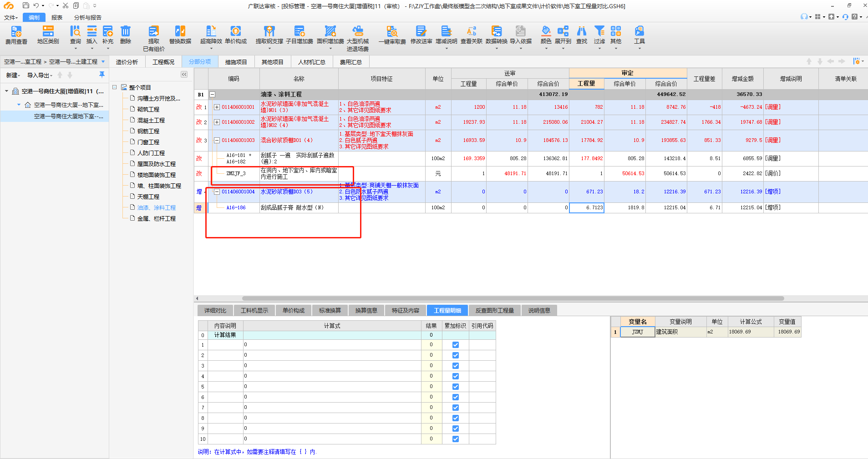Open the 查询 tool
This screenshot has width=868, height=459.
coord(75,35)
